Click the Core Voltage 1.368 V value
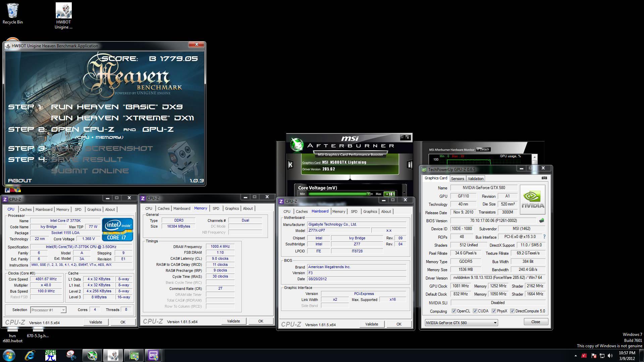 (x=88, y=239)
